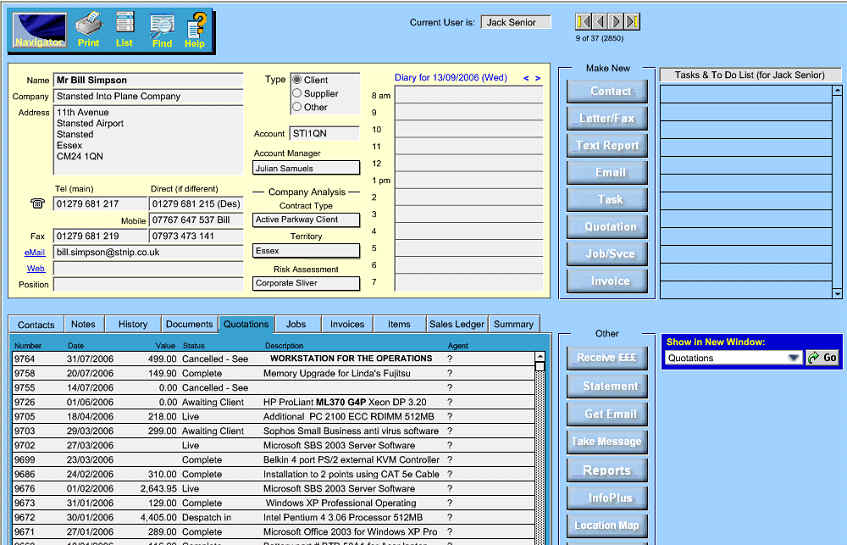
Task: Open the List view icon
Action: [x=124, y=30]
